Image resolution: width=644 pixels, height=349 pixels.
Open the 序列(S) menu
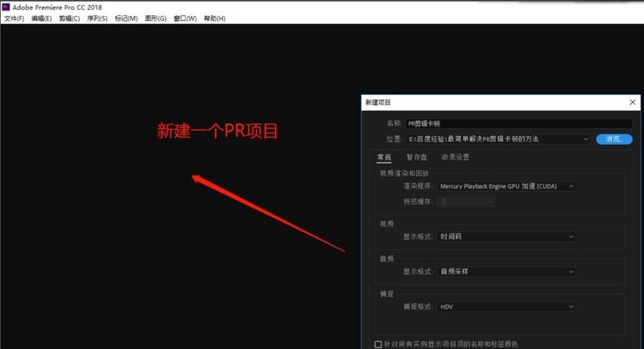pyautogui.click(x=97, y=18)
